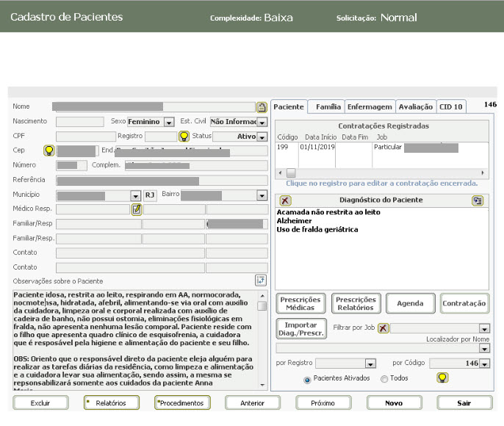
Task: Click the Prescrições Médicas button
Action: click(300, 303)
